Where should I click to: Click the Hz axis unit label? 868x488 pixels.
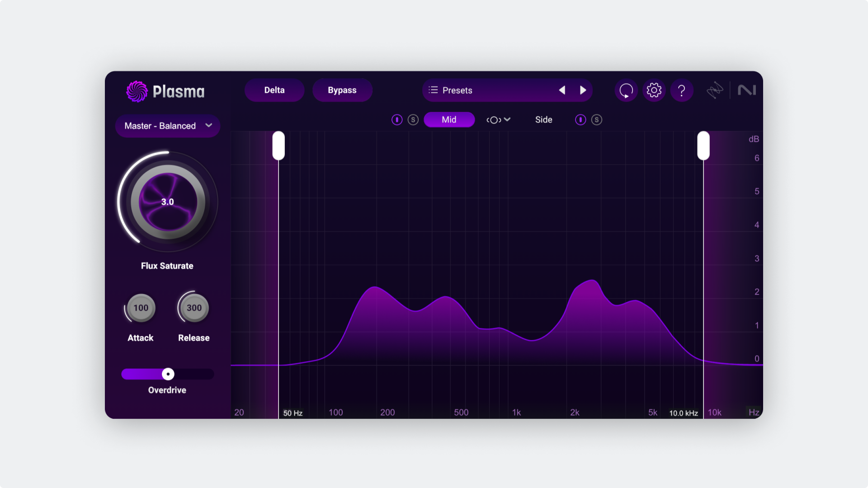pyautogui.click(x=754, y=413)
